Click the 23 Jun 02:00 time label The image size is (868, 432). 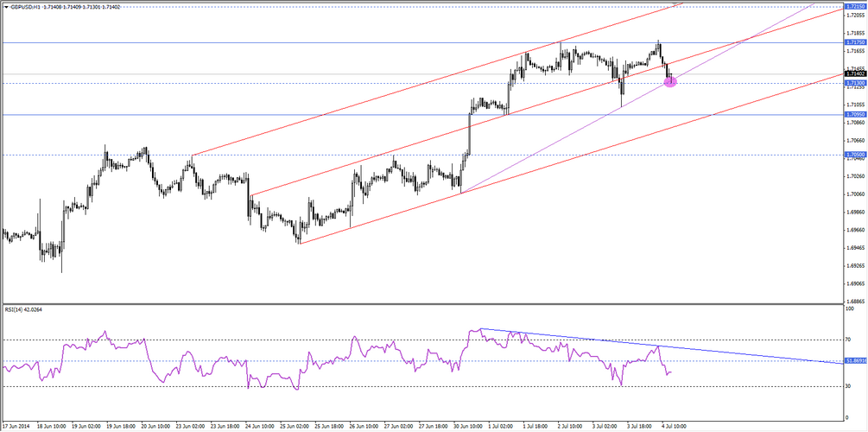tap(188, 427)
